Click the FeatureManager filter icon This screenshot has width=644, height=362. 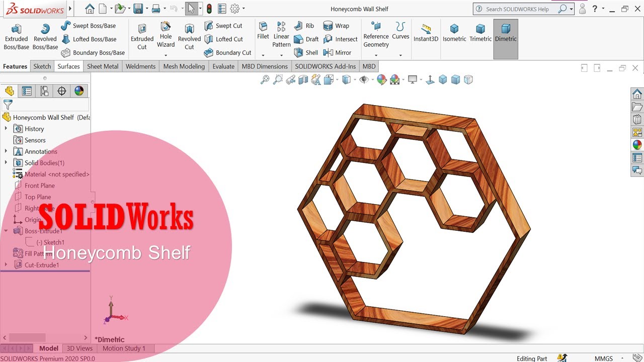8,105
